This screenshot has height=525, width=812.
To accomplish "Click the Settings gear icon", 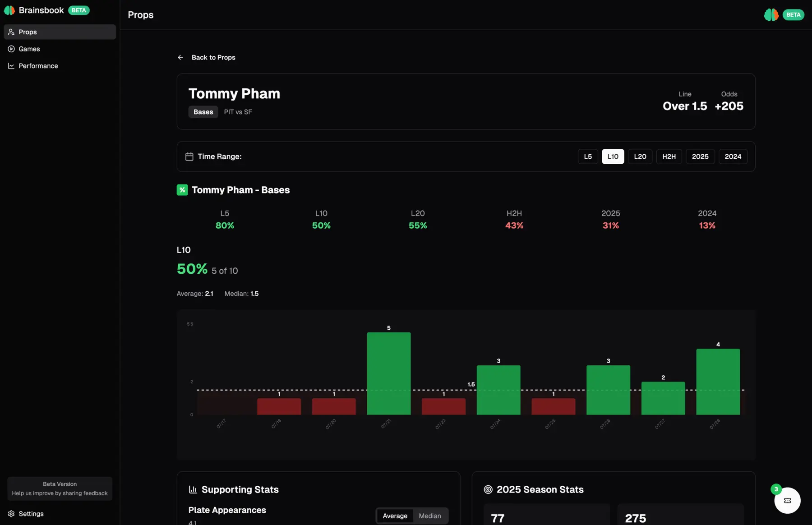I will point(11,514).
